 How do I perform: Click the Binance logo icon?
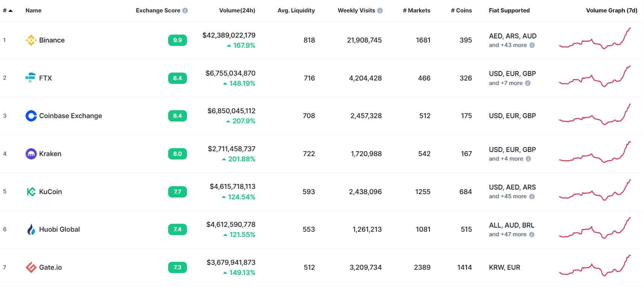(x=31, y=40)
